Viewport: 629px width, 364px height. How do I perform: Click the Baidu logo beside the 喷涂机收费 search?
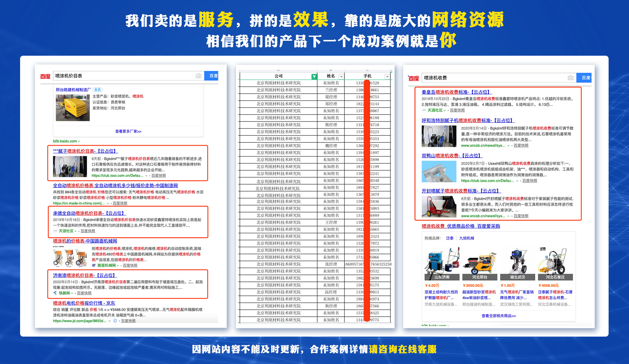[414, 78]
